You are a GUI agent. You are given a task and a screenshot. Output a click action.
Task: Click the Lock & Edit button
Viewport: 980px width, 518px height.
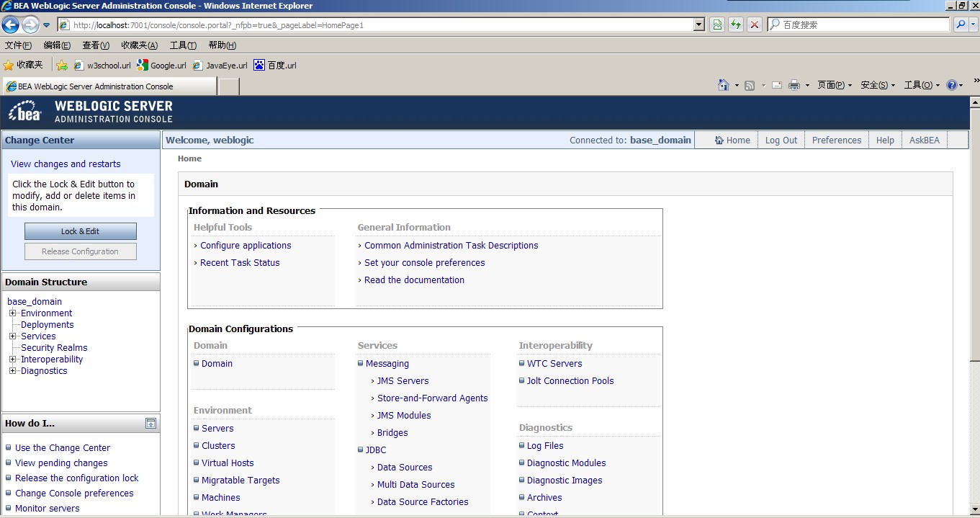[x=81, y=231]
